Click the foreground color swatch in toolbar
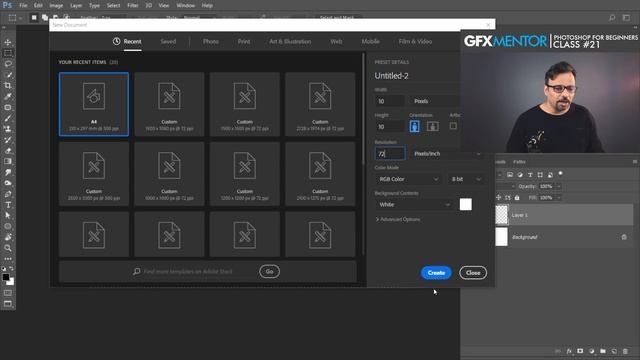The height and width of the screenshot is (360, 640). pyautogui.click(x=6, y=277)
